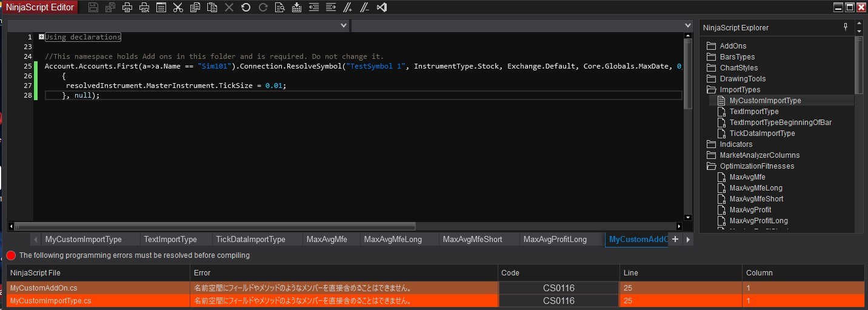The height and width of the screenshot is (310, 868).
Task: Select TextImportType in explorer tree
Action: [754, 112]
